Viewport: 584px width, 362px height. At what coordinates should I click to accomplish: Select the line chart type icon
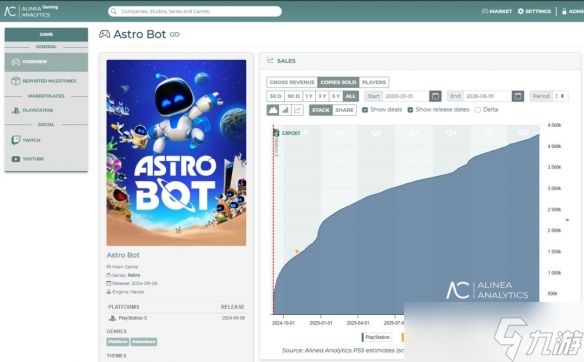point(297,110)
